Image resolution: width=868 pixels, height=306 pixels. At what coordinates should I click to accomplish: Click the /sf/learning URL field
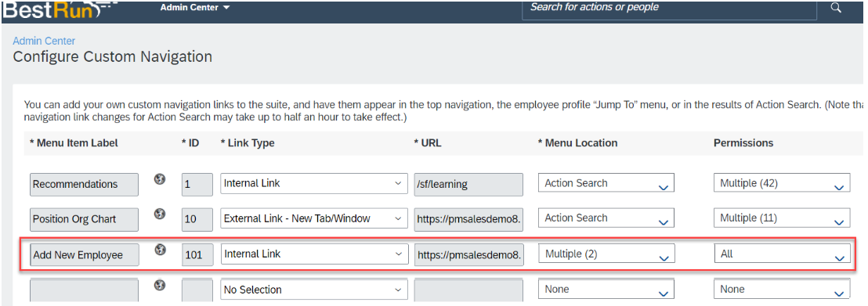(x=468, y=184)
